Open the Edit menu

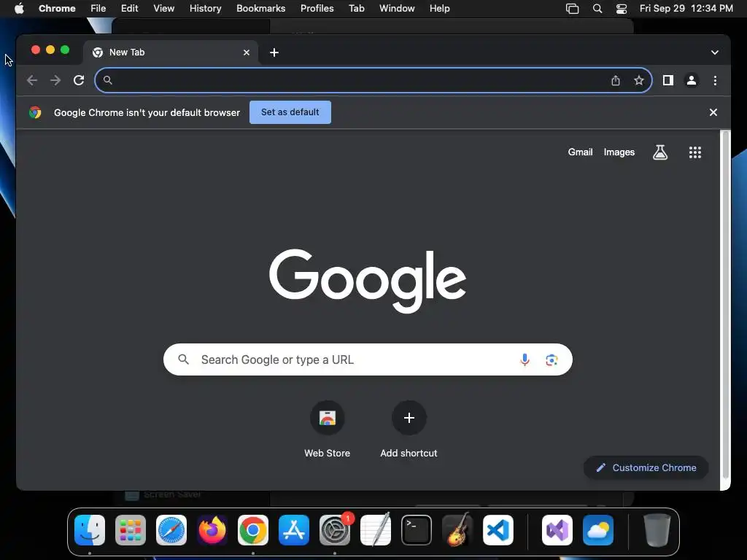(x=129, y=9)
